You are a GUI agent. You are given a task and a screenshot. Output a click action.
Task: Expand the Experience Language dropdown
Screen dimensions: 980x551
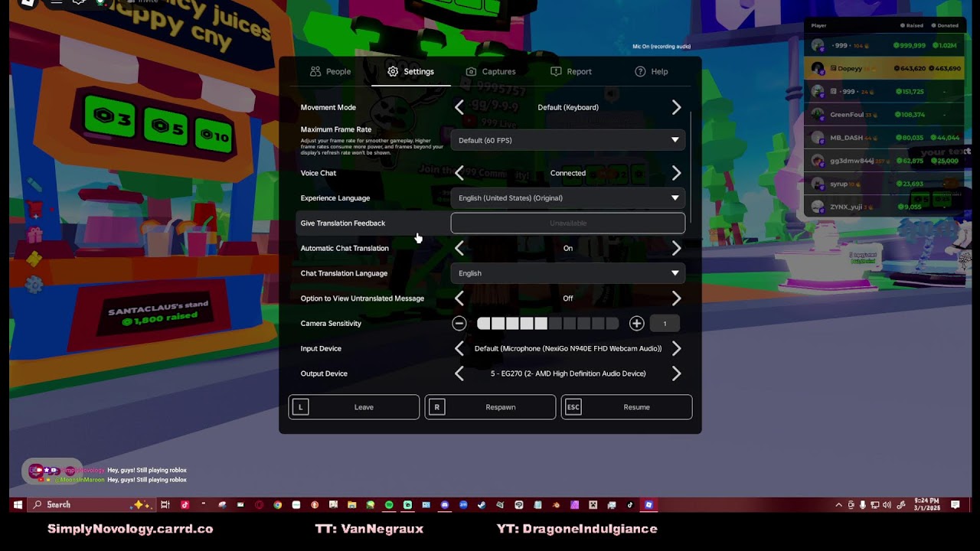tap(568, 198)
